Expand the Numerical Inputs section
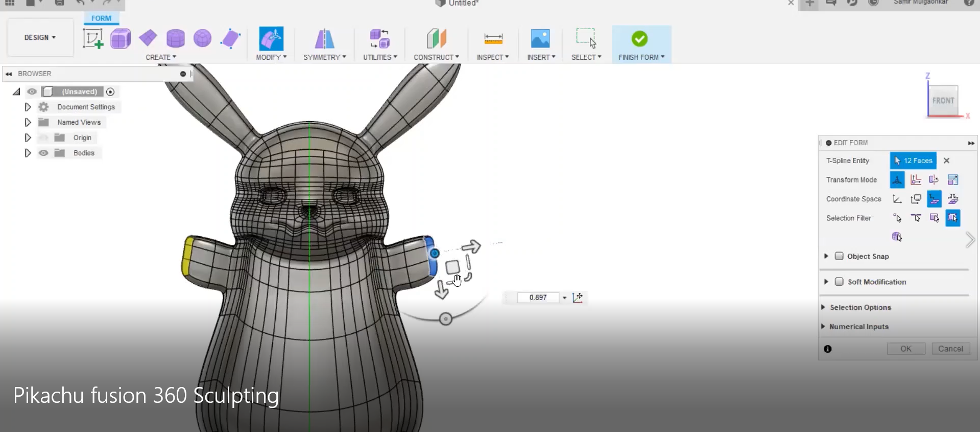This screenshot has width=980, height=432. click(823, 326)
